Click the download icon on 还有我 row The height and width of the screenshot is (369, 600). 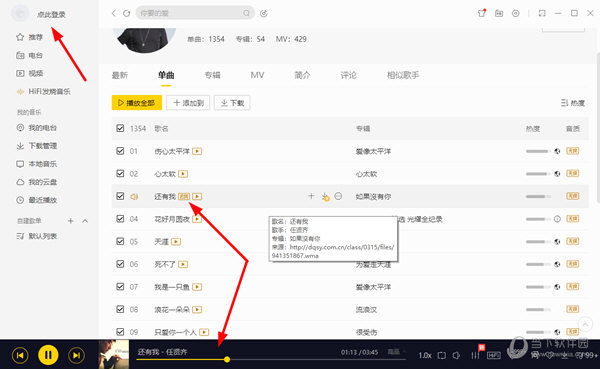(325, 196)
